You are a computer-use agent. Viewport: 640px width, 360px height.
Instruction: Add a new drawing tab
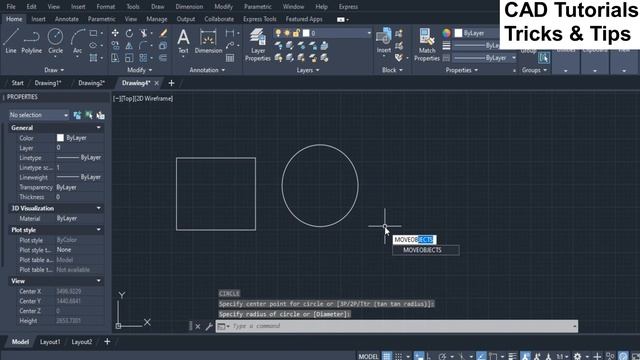(x=171, y=83)
